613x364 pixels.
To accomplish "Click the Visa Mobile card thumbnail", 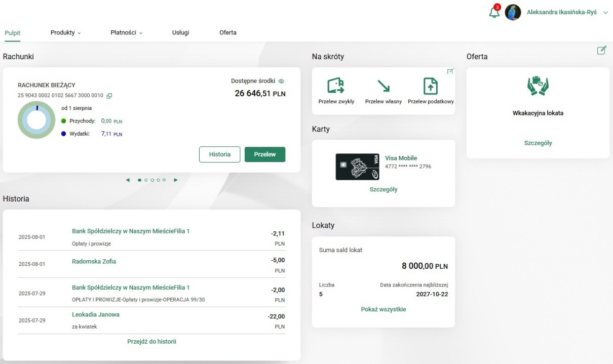I will [357, 167].
